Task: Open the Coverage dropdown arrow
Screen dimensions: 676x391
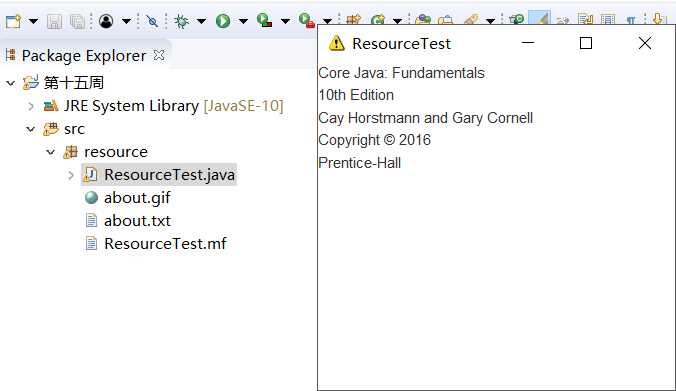Action: pos(285,21)
